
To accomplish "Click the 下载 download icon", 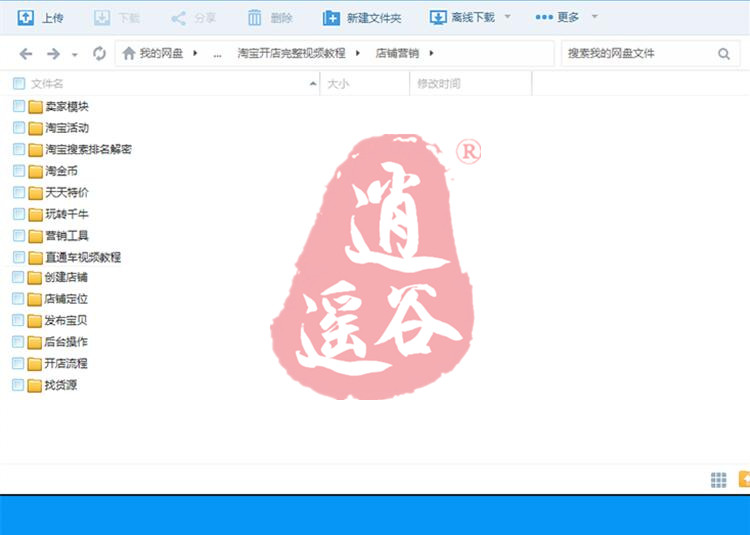I will pyautogui.click(x=102, y=18).
